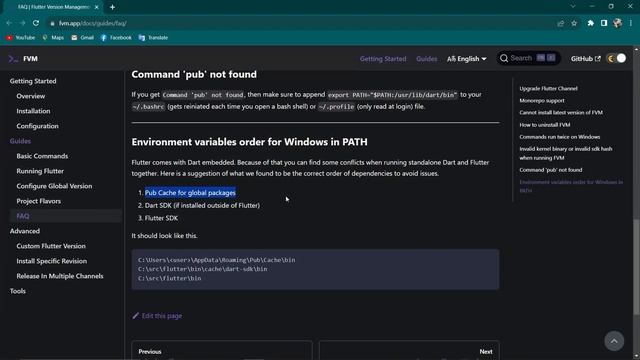The width and height of the screenshot is (640, 360).
Task: Open the Project Flavors sidebar page
Action: tap(38, 201)
